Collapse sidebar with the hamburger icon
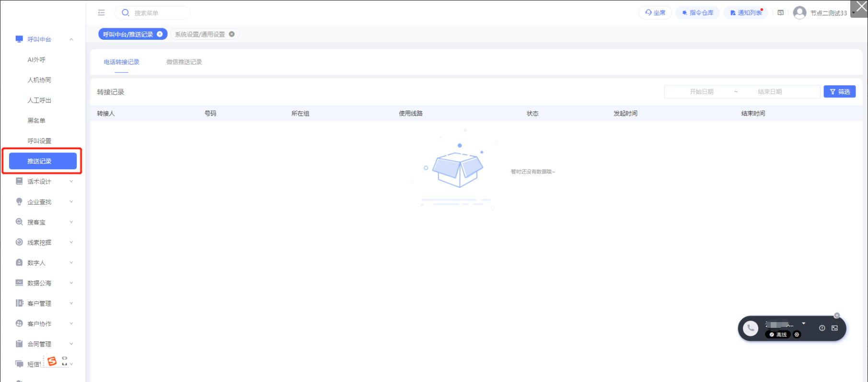 101,12
